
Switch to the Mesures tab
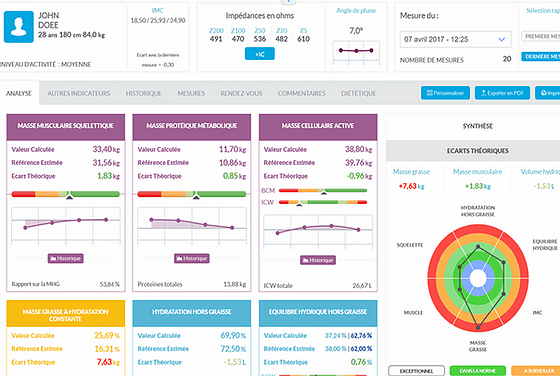tap(191, 93)
